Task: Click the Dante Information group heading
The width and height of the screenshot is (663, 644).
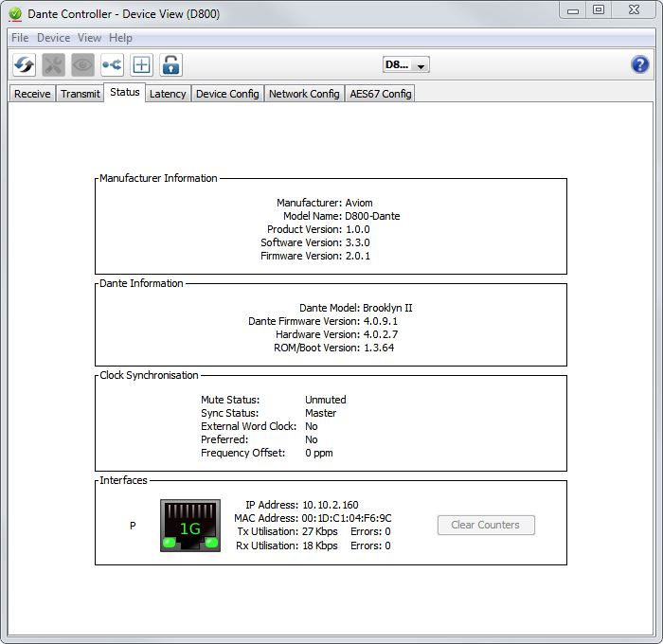Action: 141,283
